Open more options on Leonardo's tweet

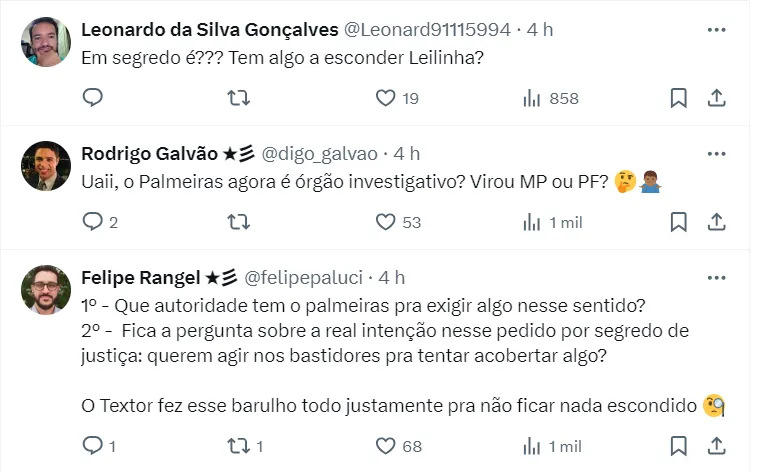point(716,30)
